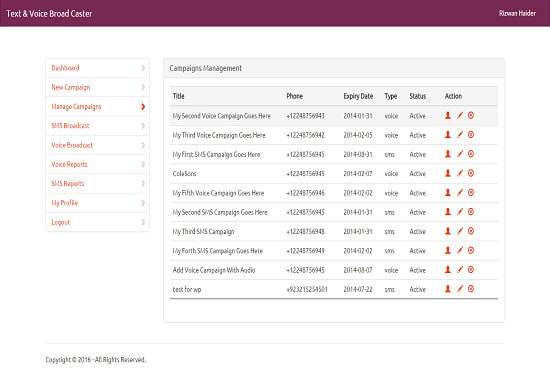Edit My Third SMS Campaign pencil icon

[x=460, y=231]
